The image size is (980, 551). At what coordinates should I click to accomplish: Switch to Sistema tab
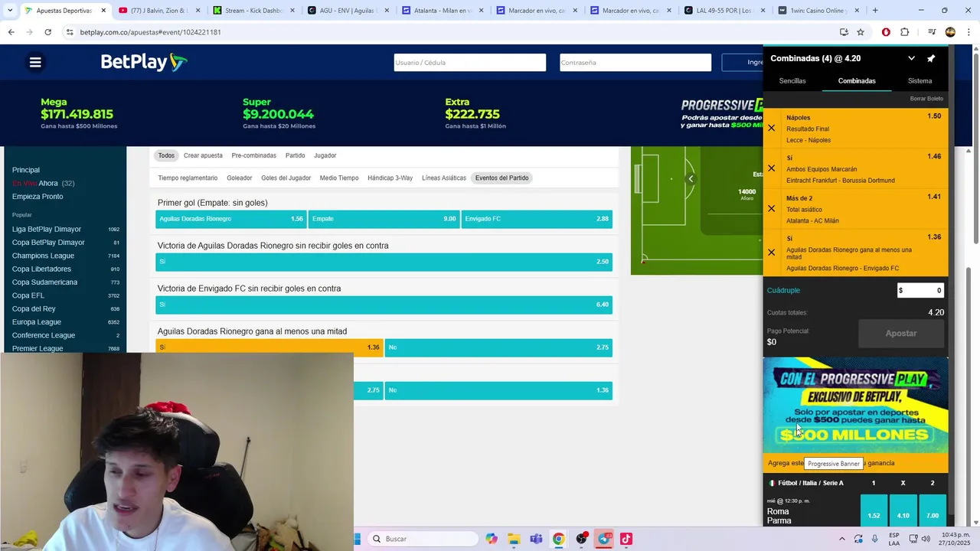click(x=920, y=80)
